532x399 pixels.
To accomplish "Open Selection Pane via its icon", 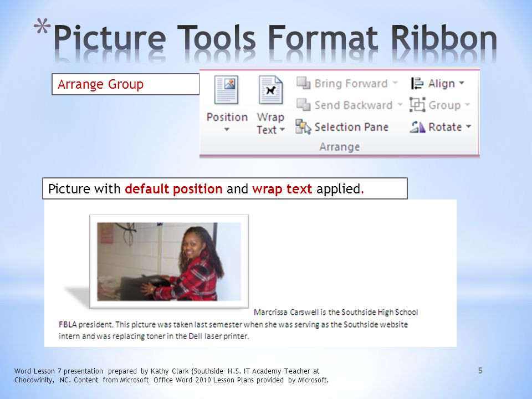I will 303,127.
